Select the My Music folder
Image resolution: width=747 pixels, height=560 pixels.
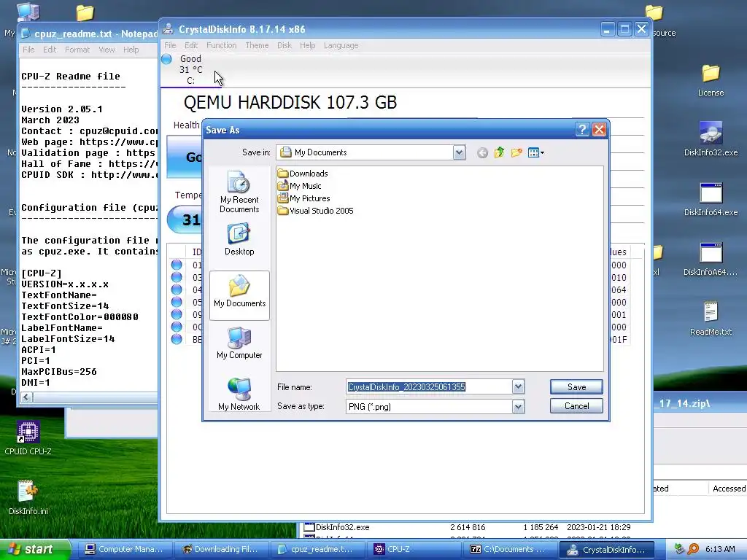300,186
